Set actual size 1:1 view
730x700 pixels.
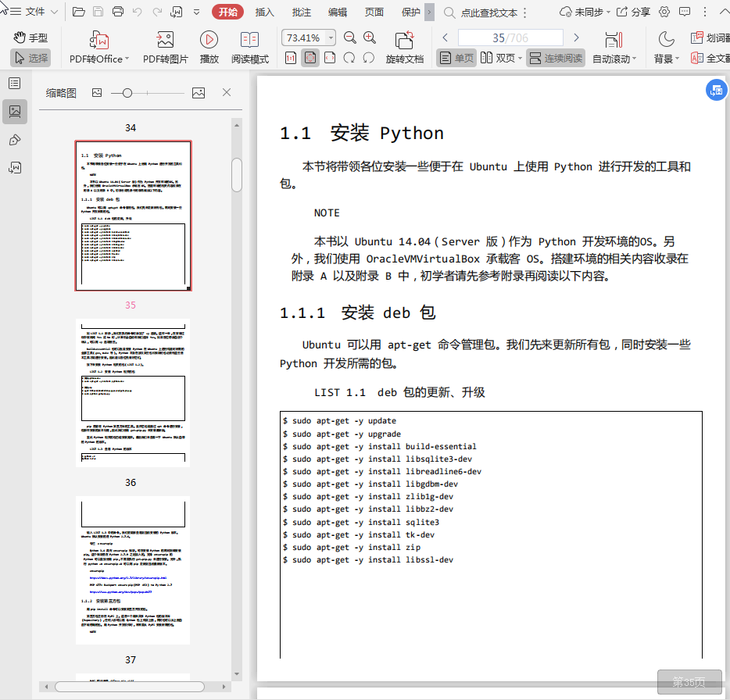click(x=291, y=58)
